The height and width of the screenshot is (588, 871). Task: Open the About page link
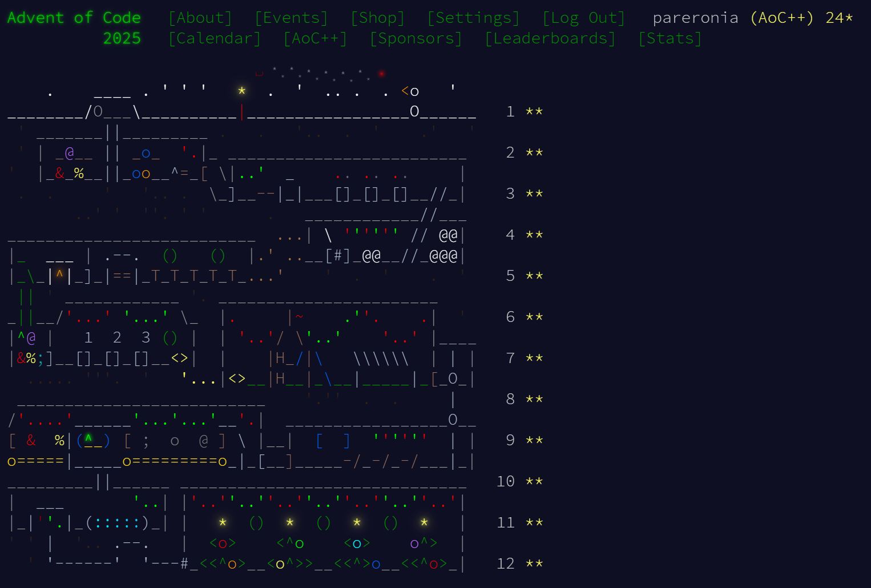click(x=200, y=18)
